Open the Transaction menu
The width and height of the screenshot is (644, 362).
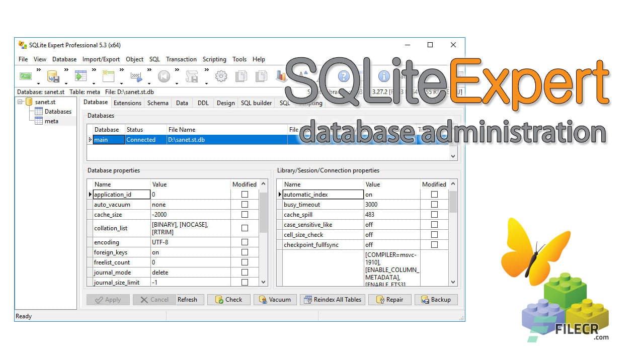pyautogui.click(x=181, y=59)
